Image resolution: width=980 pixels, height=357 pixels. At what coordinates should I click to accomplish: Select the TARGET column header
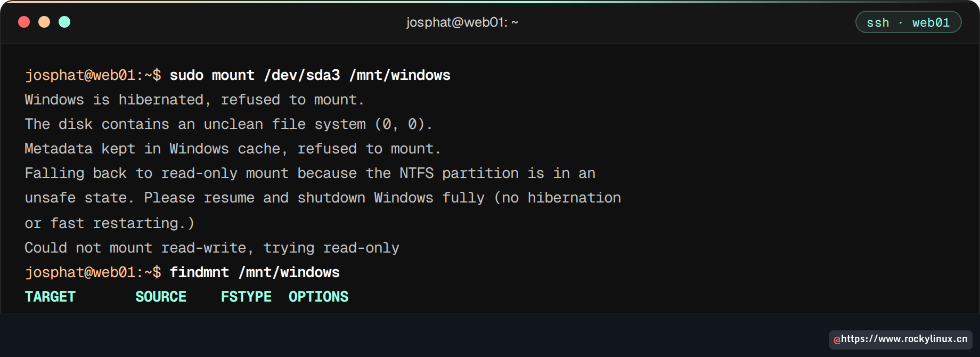(x=50, y=297)
